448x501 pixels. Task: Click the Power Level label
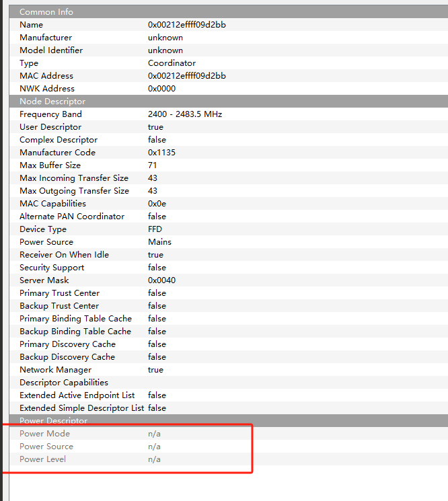pyautogui.click(x=42, y=459)
